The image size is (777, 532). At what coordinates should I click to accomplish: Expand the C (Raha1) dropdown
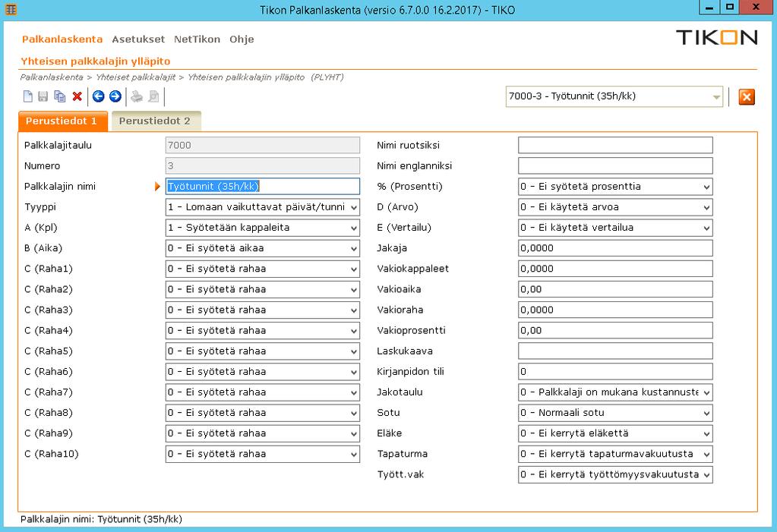(x=354, y=269)
